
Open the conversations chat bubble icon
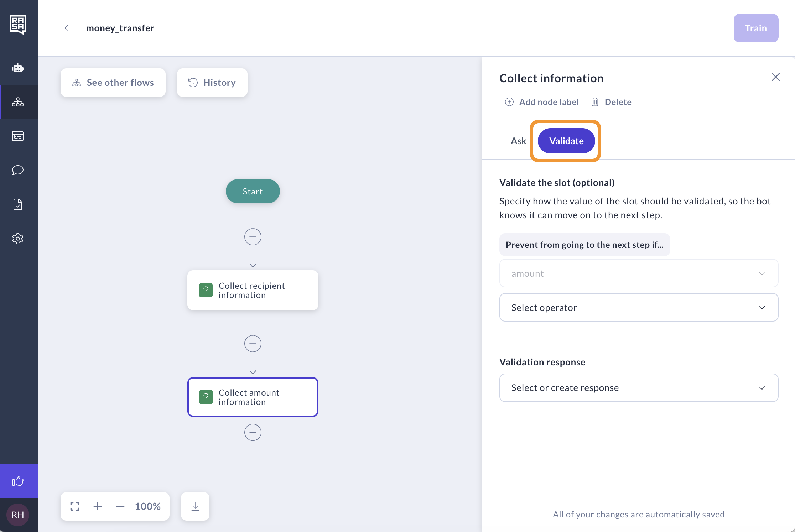(x=18, y=170)
